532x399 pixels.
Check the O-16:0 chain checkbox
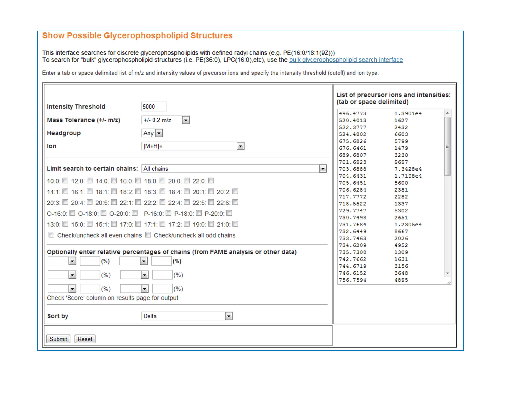pyautogui.click(x=72, y=213)
